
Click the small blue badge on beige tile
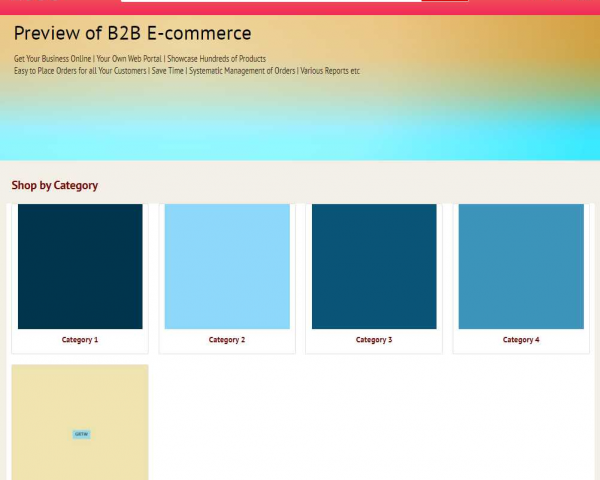(81, 434)
